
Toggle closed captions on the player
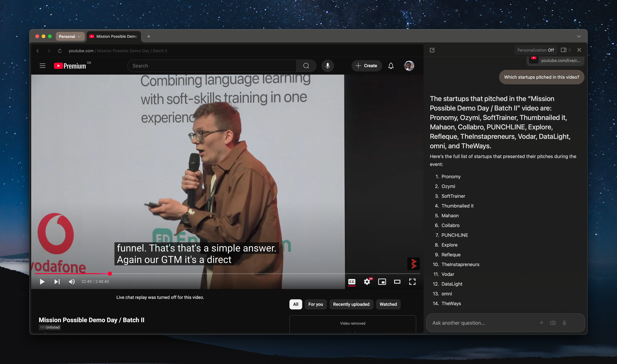point(352,282)
